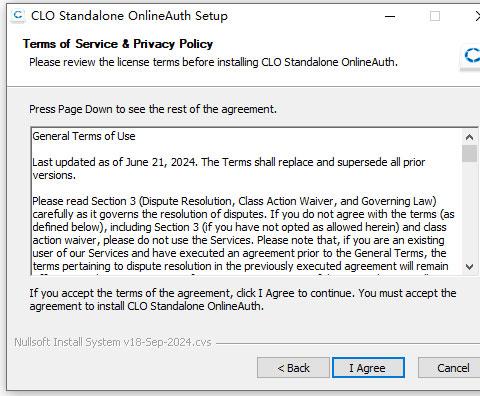480x396 pixels.
Task: Click the disabled maximize box in title bar
Action: (435, 16)
